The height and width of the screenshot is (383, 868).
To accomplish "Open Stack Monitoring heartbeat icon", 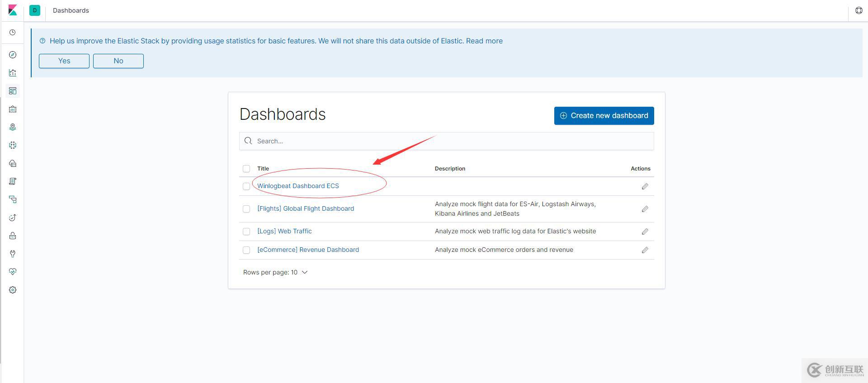I will click(13, 272).
